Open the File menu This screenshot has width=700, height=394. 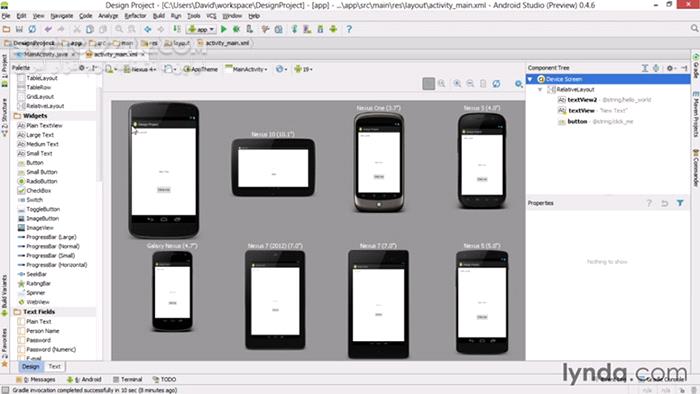(6, 16)
